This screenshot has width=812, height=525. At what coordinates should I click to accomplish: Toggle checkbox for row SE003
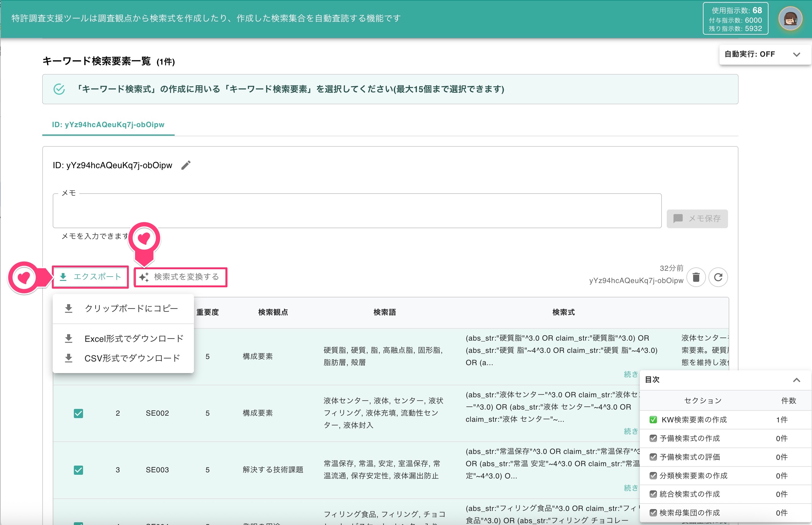pos(78,470)
